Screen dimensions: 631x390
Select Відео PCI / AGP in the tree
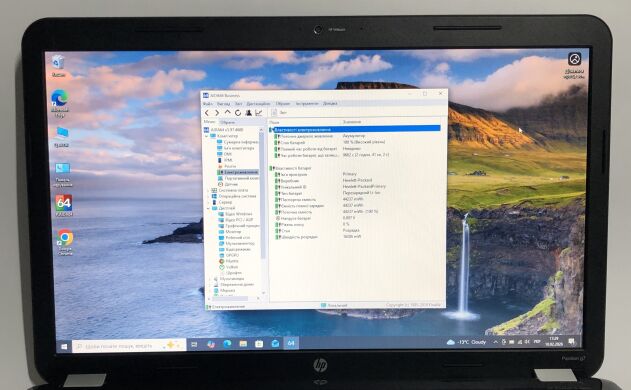coord(236,220)
